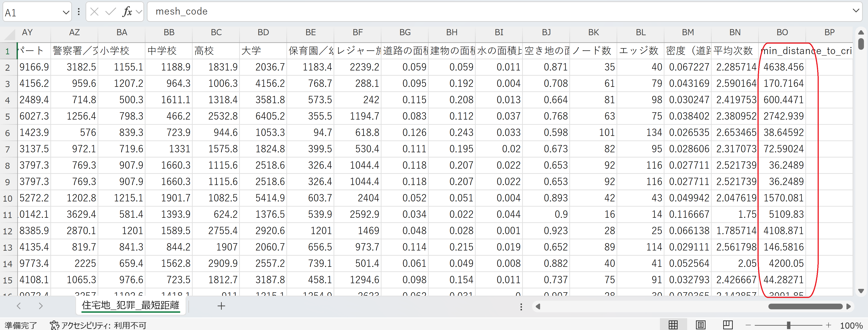Switch to Page Layout view icon

click(x=701, y=325)
